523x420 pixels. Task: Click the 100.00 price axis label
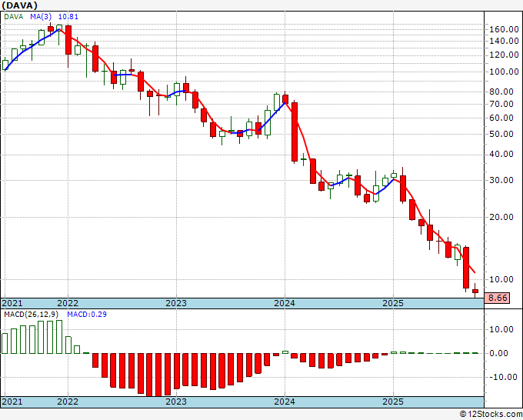pyautogui.click(x=504, y=72)
